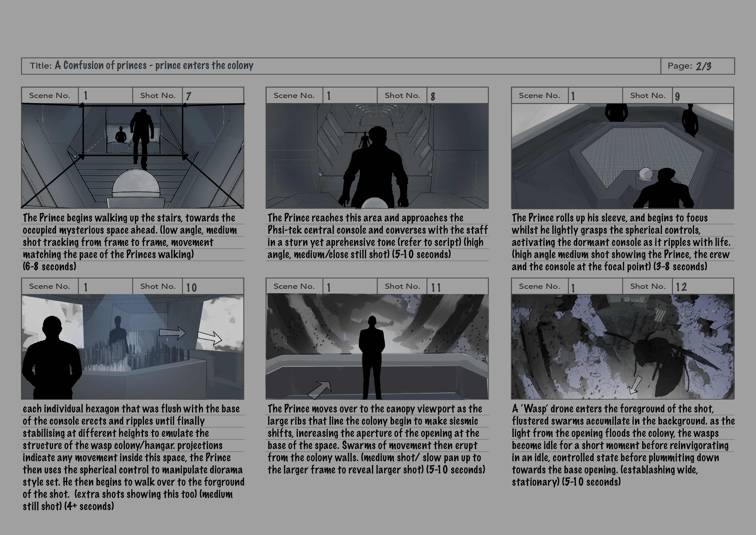This screenshot has width=756, height=535.
Task: Click 'towards the base opening' description line
Action: 605,470
